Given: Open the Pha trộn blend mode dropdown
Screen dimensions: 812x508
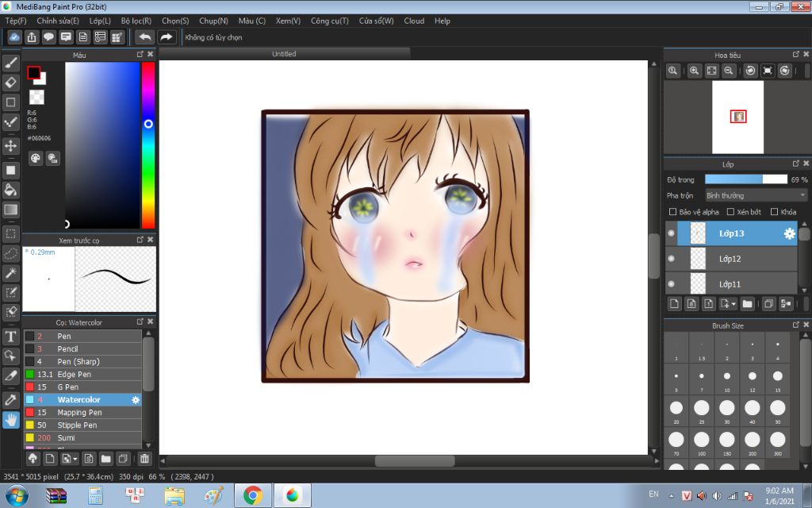Looking at the screenshot, I should [x=756, y=195].
